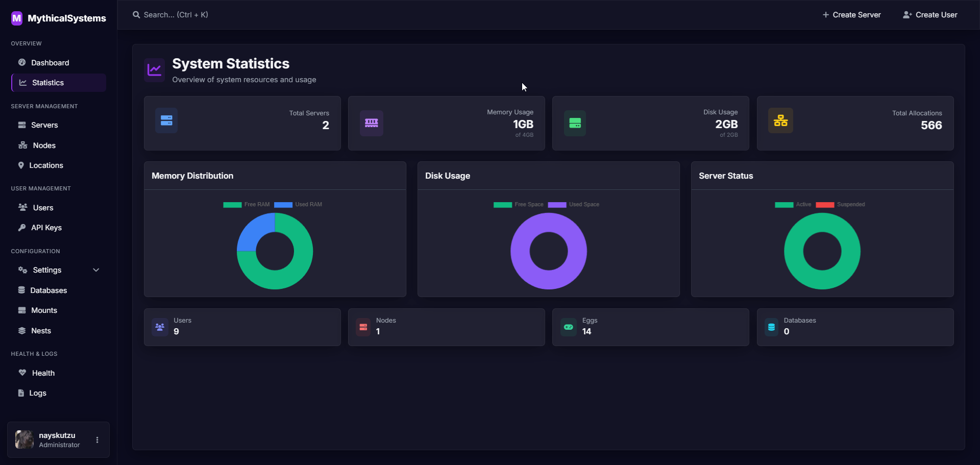Open API Keys page
The image size is (980, 465).
58,228
